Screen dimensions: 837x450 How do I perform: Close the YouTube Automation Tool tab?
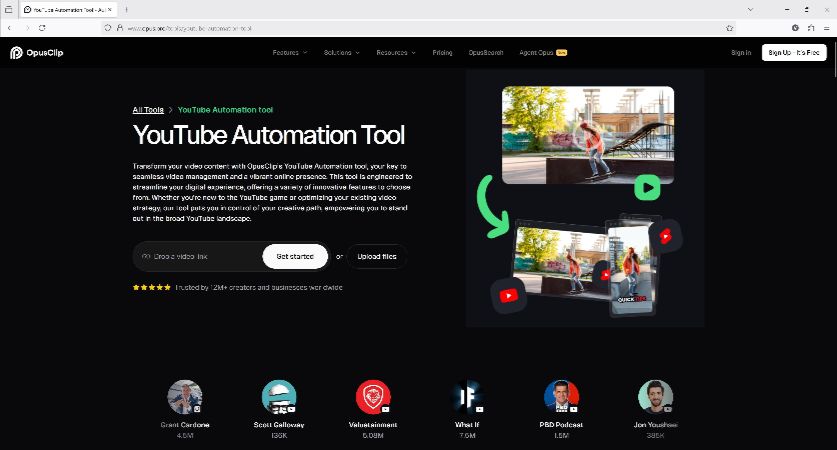pyautogui.click(x=110, y=10)
